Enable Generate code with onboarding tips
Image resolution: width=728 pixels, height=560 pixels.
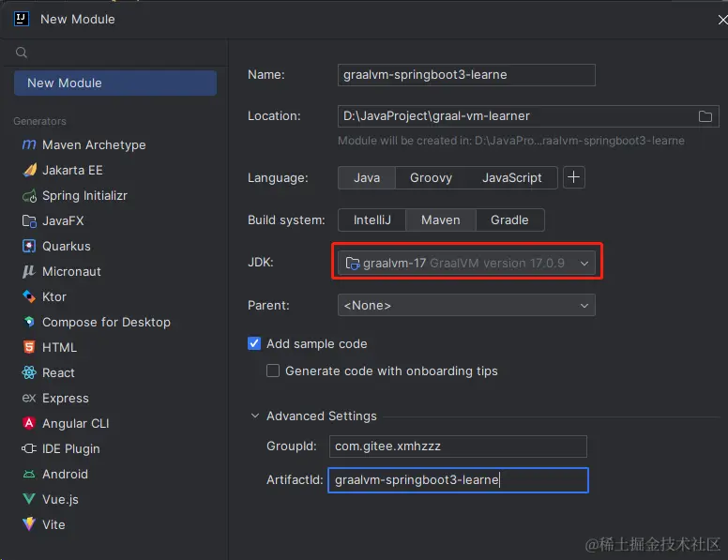click(x=273, y=371)
